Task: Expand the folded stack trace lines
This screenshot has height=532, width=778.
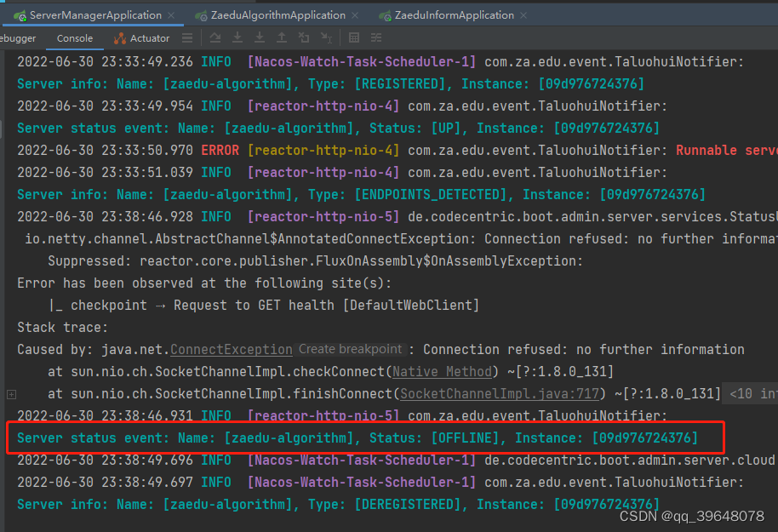Action: (11, 395)
